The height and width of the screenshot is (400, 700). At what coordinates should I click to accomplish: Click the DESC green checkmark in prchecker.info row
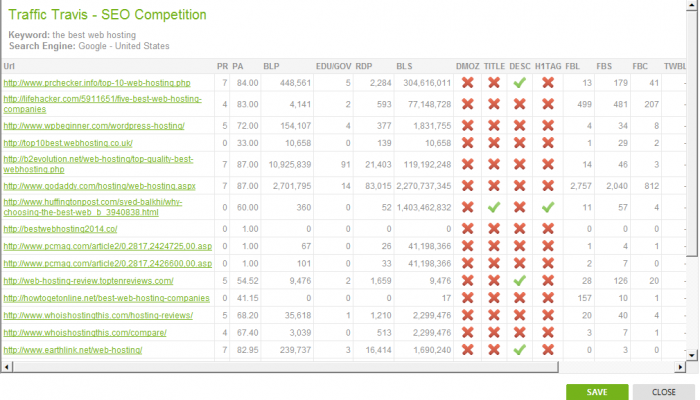[x=520, y=83]
